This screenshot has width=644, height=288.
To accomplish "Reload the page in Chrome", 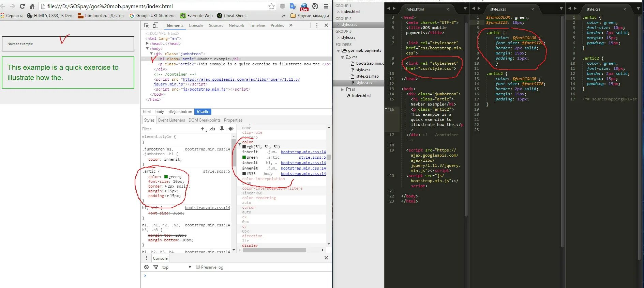I will [22, 6].
